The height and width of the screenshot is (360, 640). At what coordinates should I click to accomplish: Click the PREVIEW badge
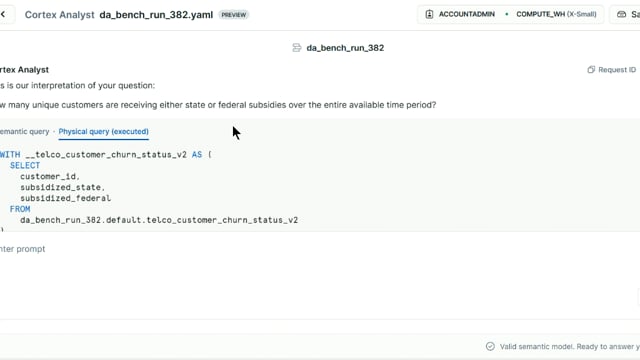click(233, 15)
